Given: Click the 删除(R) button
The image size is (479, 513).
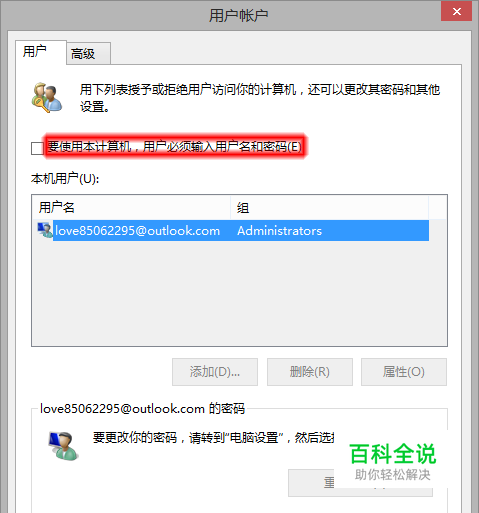Looking at the screenshot, I should pyautogui.click(x=310, y=372).
